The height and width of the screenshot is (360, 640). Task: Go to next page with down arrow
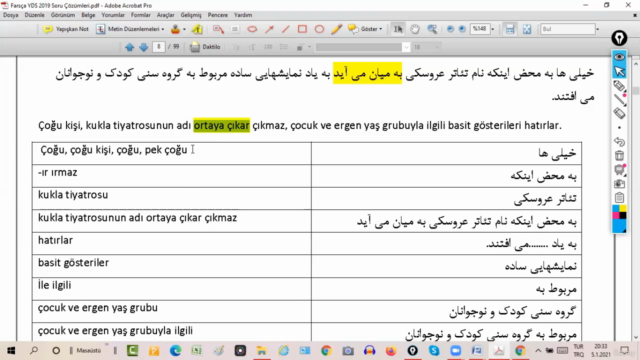click(x=143, y=47)
